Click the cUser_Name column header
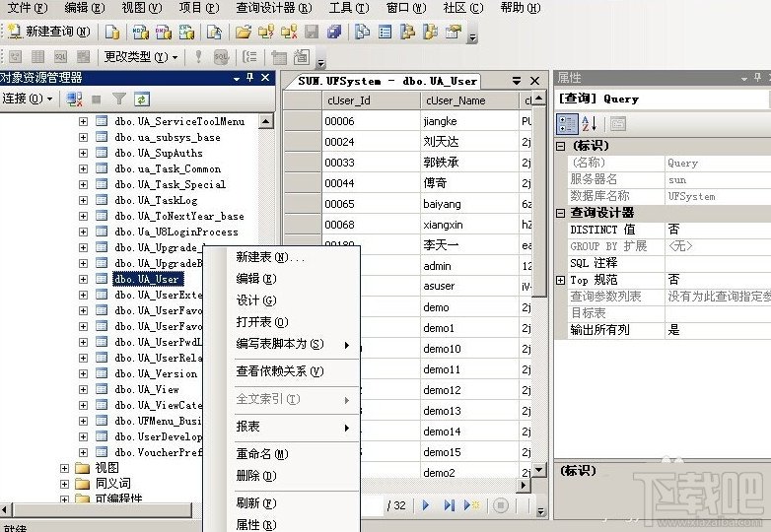771x532 pixels. coord(469,100)
